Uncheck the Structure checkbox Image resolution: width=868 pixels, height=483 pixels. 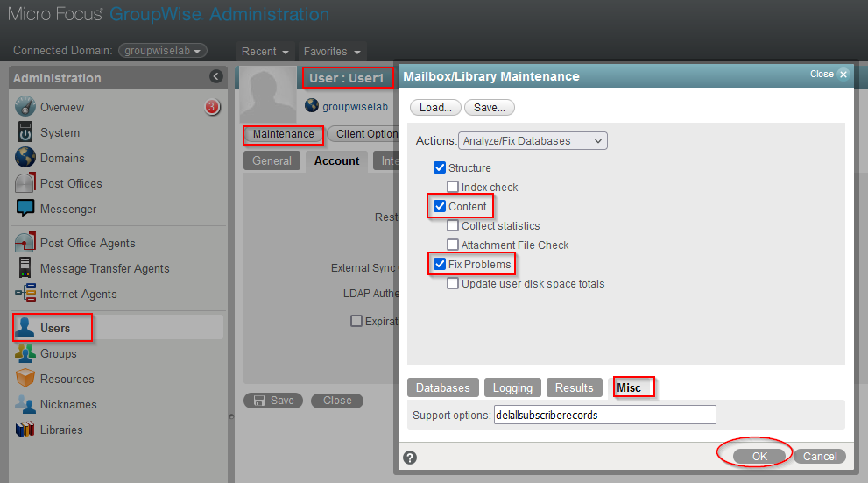pyautogui.click(x=440, y=167)
